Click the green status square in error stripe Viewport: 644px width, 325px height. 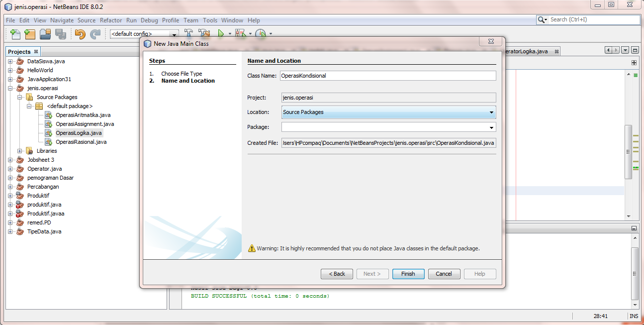point(636,75)
